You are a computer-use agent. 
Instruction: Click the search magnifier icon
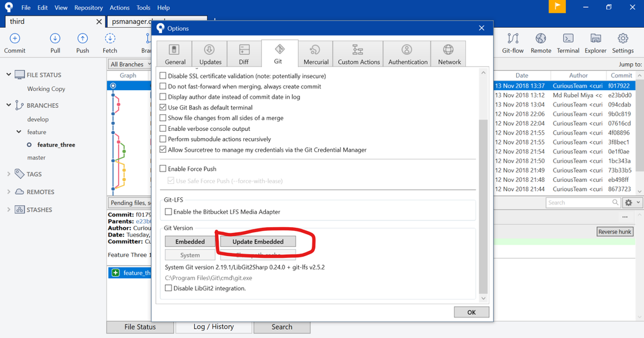(x=615, y=203)
